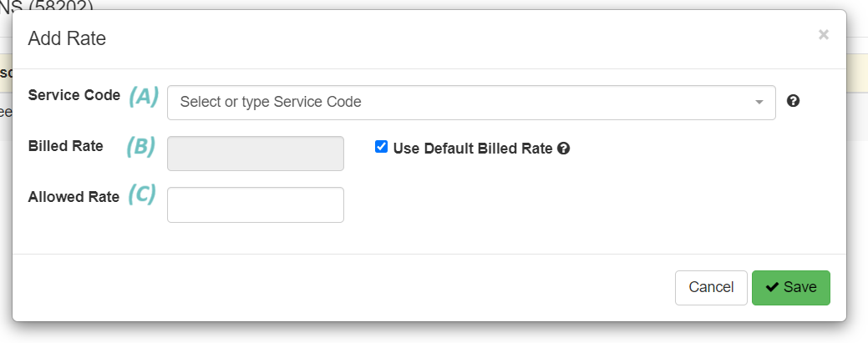Click the help icon beside Service Code
The height and width of the screenshot is (343, 868).
coord(793,101)
